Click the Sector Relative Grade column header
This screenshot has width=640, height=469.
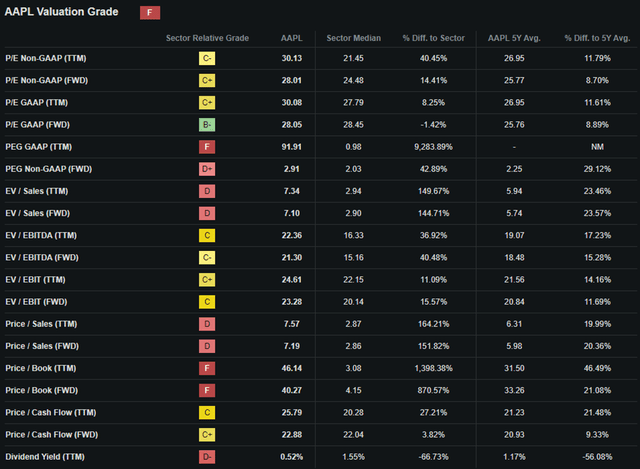(207, 38)
